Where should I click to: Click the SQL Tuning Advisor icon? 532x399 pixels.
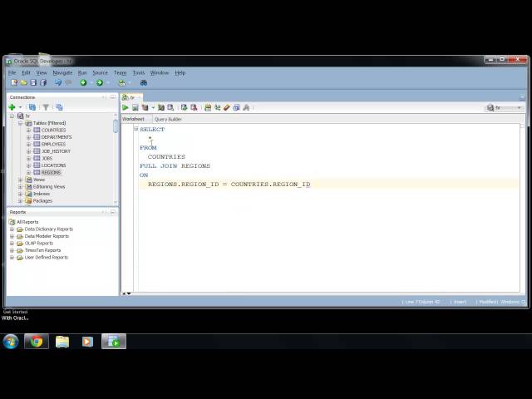tap(170, 107)
